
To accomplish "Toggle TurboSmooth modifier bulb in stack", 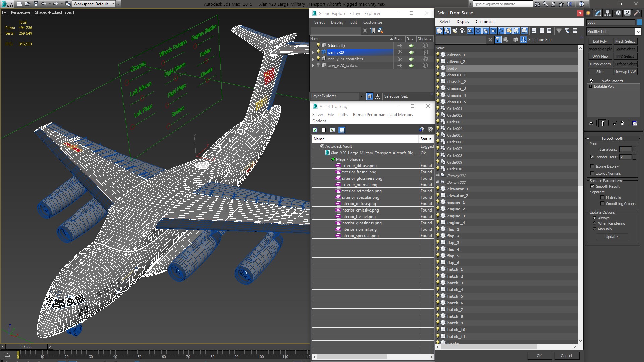I will coord(591,81).
